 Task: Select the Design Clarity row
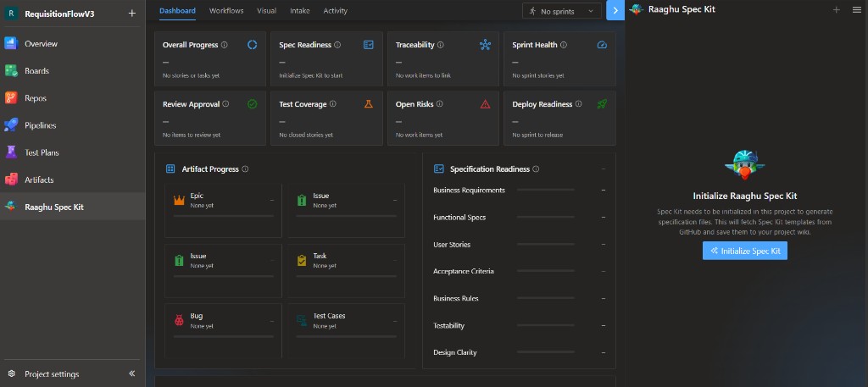[x=520, y=352]
